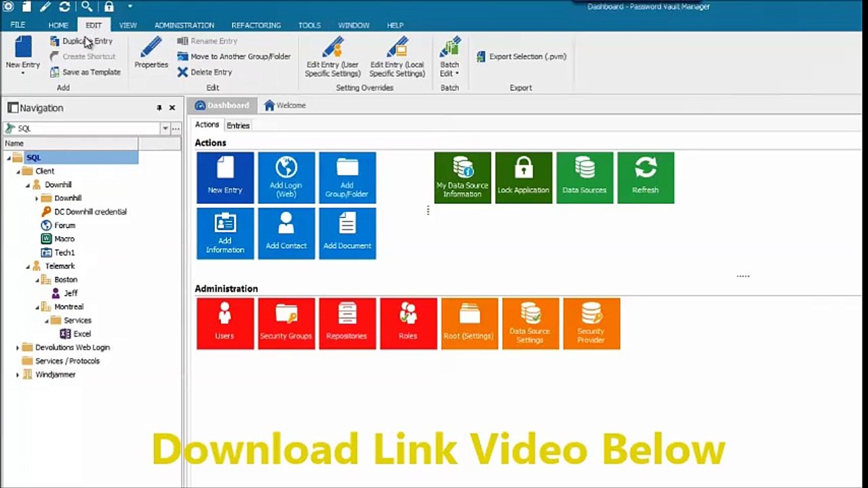Collapse the Montreal node
Screen dimensions: 868x488
point(37,307)
